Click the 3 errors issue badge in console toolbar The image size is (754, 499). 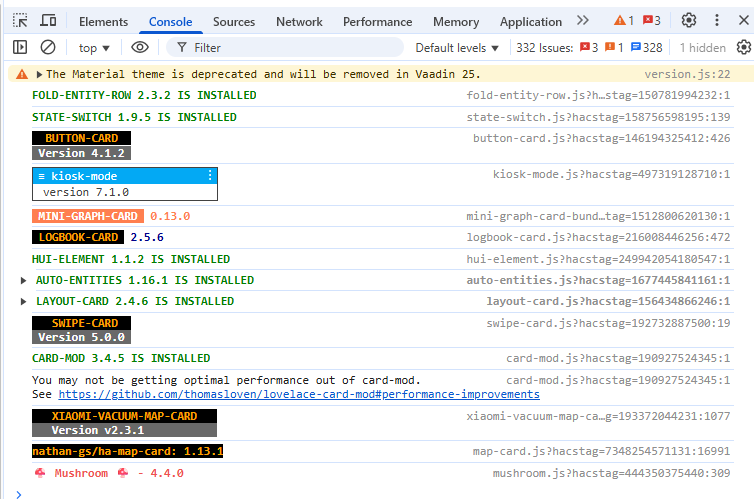[x=589, y=48]
